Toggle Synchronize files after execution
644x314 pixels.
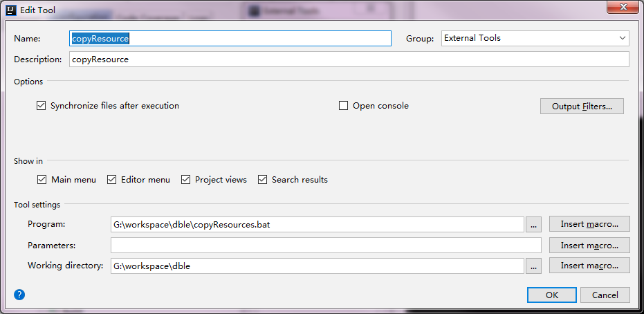coord(42,106)
